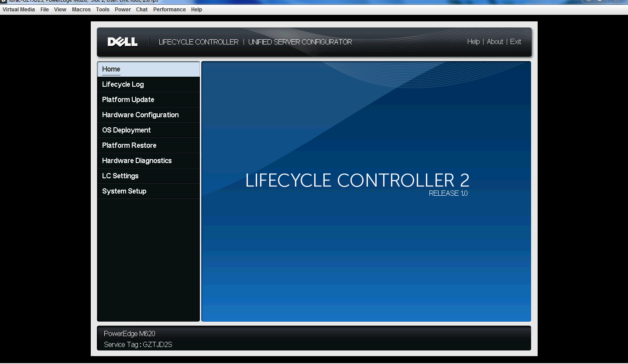Screen dimensions: 628x364
Task: Open the Tools menu
Action: [x=103, y=10]
